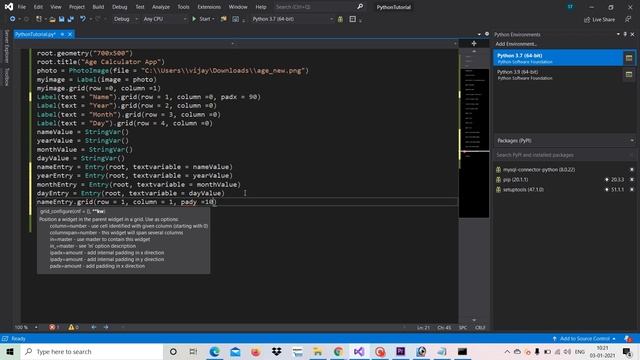
Task: Select Python 3.7 (64-bit) environment
Action: click(558, 58)
